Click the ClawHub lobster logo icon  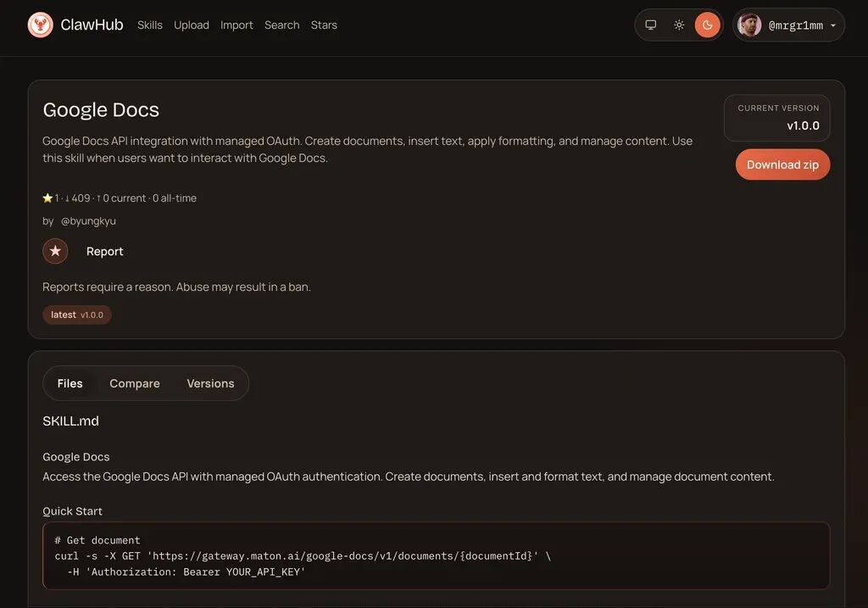click(41, 25)
